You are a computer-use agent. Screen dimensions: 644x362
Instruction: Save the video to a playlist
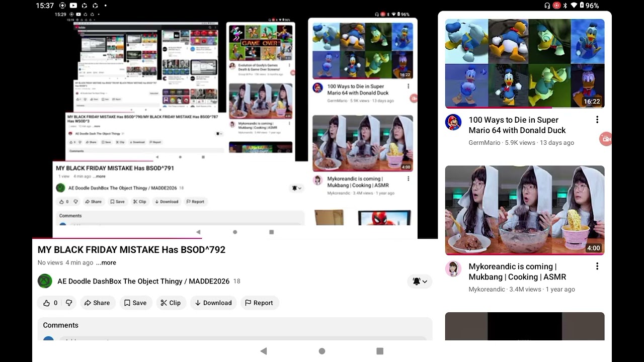135,303
